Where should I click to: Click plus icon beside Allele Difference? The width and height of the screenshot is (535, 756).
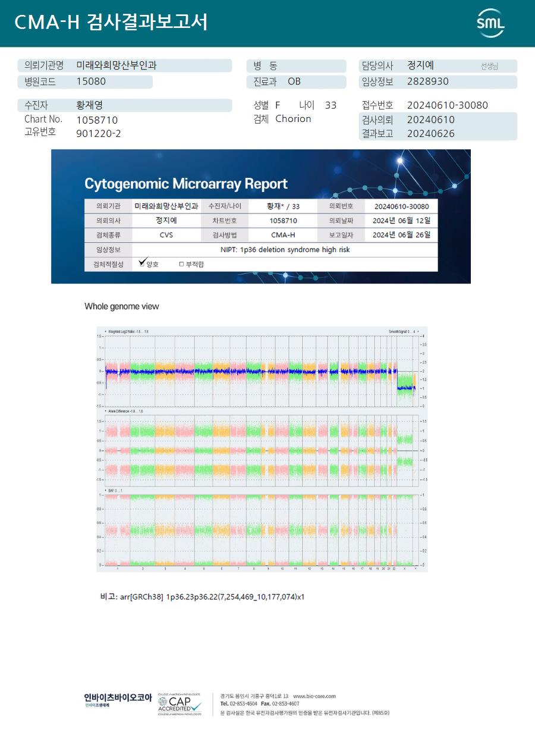[106, 411]
